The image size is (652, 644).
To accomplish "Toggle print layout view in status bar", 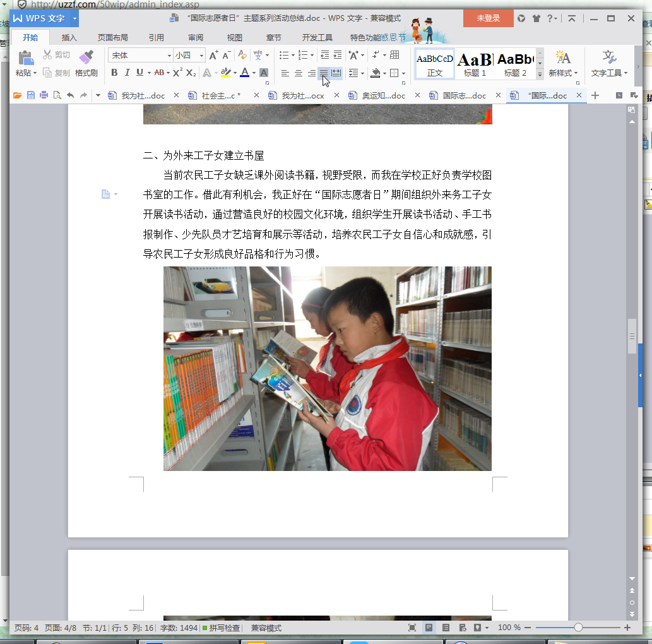I will click(x=429, y=628).
